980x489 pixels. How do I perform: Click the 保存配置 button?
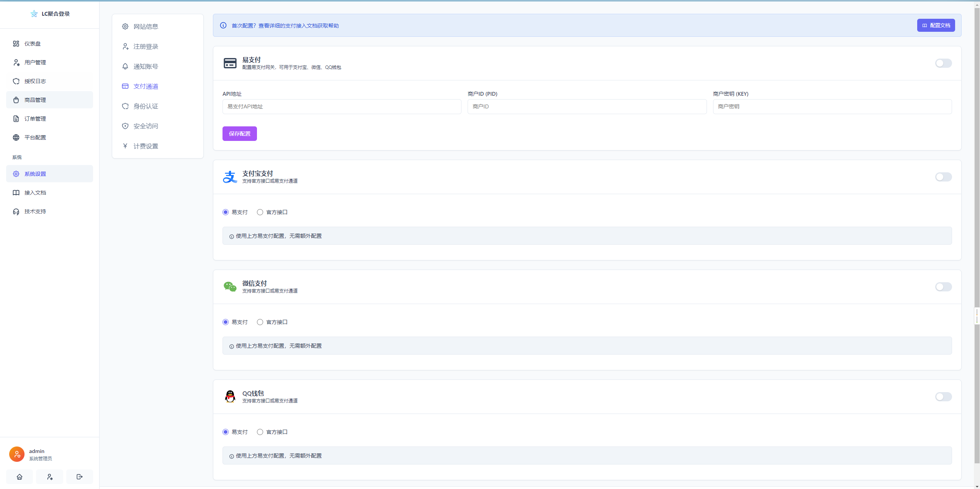point(240,134)
